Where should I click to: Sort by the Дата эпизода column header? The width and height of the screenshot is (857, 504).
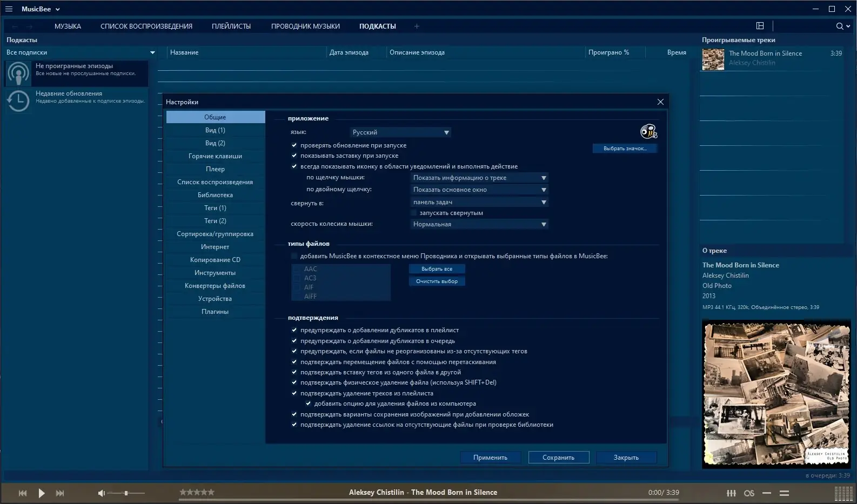pyautogui.click(x=349, y=52)
